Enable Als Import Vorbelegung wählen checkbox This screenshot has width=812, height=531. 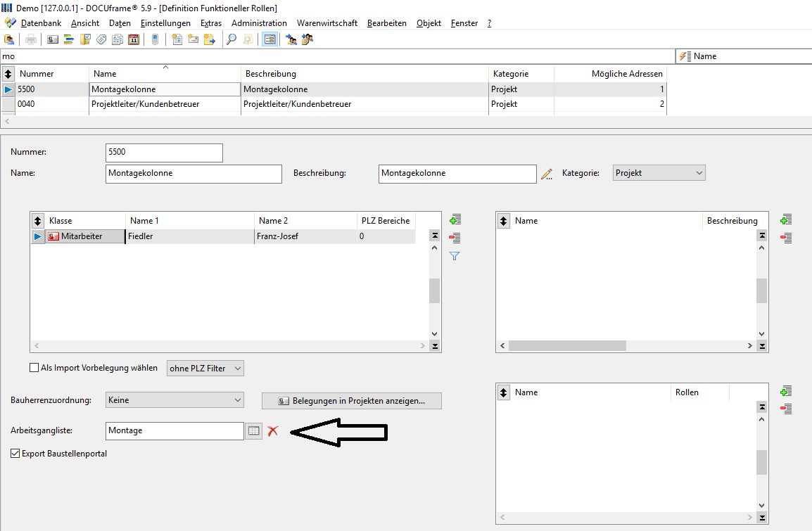coord(34,367)
